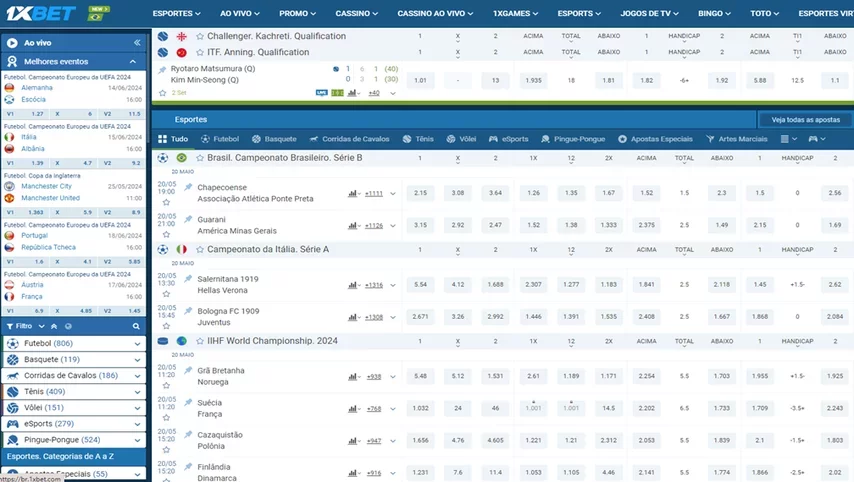This screenshot has width=854, height=482.
Task: Click the 1XBET logo
Action: click(x=41, y=13)
